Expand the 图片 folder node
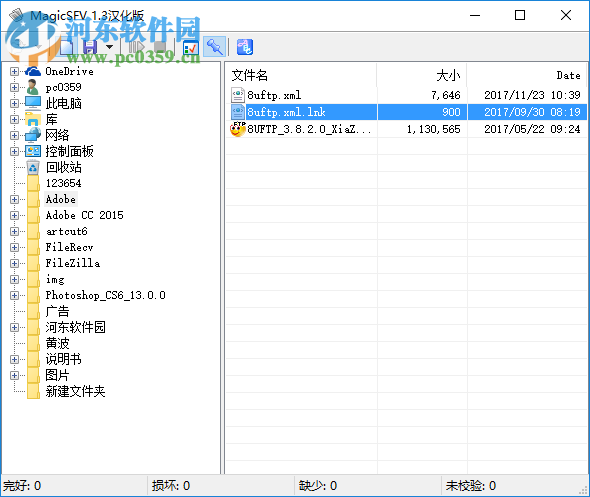Viewport: 590px width, 497px height. 14,375
